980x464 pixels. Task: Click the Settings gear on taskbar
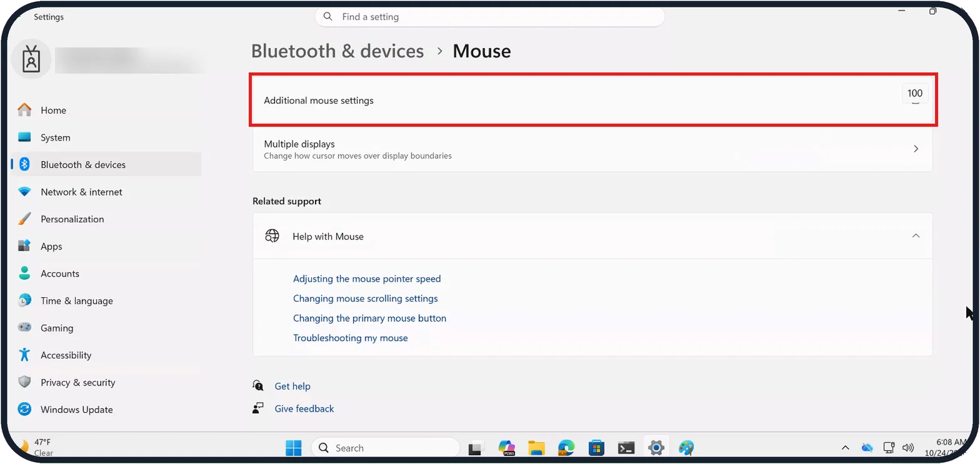pos(656,448)
